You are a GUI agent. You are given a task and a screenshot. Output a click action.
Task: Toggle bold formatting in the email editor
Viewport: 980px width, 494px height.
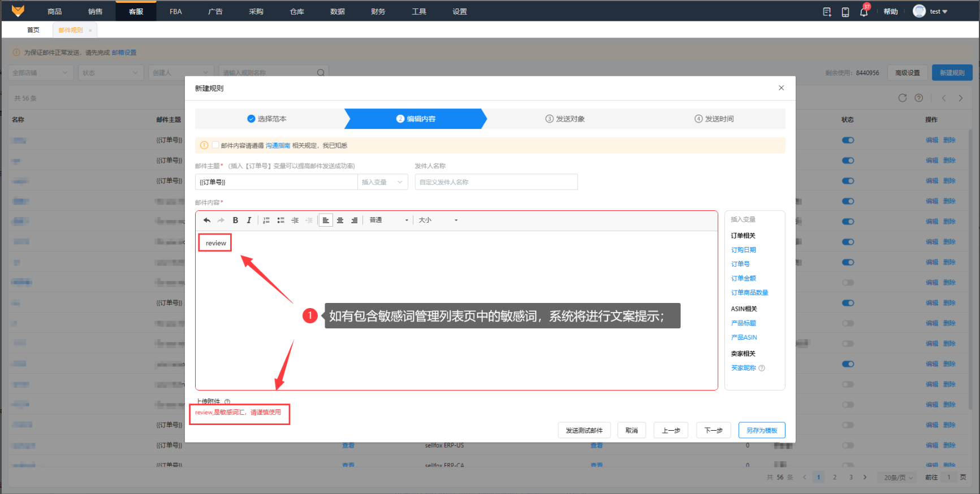(235, 220)
